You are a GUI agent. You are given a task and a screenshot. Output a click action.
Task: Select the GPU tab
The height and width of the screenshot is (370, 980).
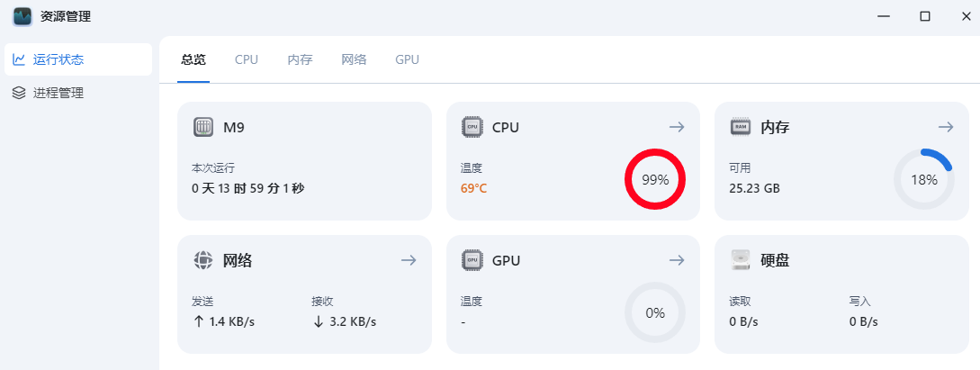[x=407, y=59]
